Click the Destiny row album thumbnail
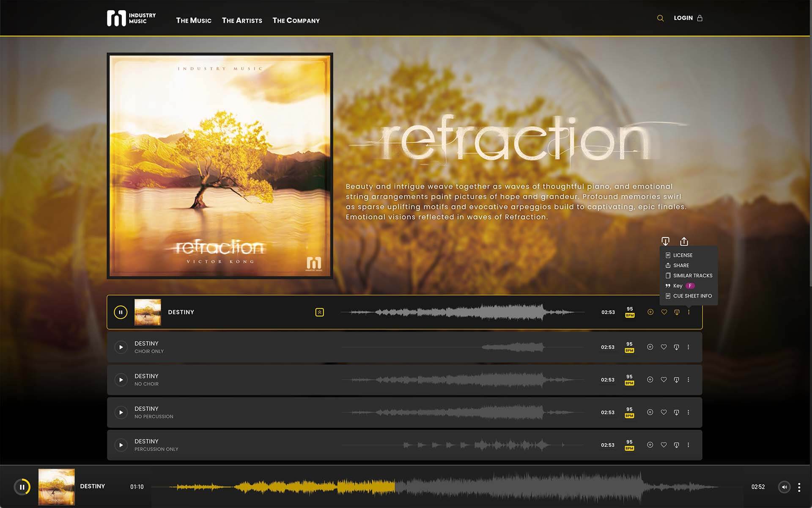This screenshot has width=812, height=508. pyautogui.click(x=148, y=312)
